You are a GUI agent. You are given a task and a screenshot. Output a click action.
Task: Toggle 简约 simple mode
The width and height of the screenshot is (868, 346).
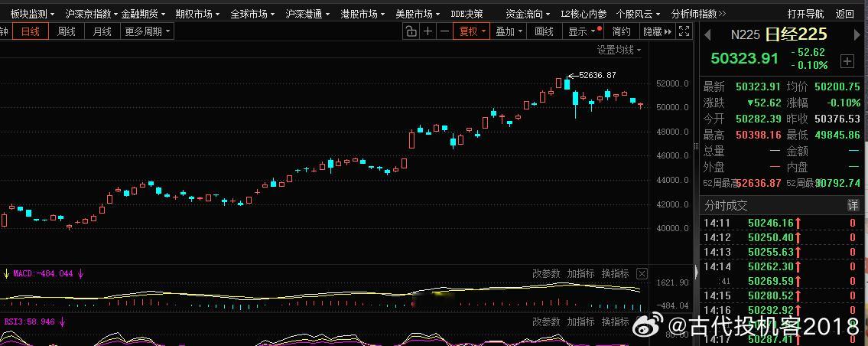(621, 31)
